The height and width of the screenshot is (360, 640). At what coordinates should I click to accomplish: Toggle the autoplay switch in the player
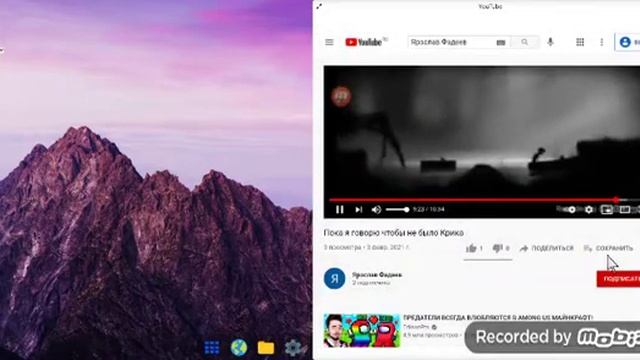click(x=568, y=209)
